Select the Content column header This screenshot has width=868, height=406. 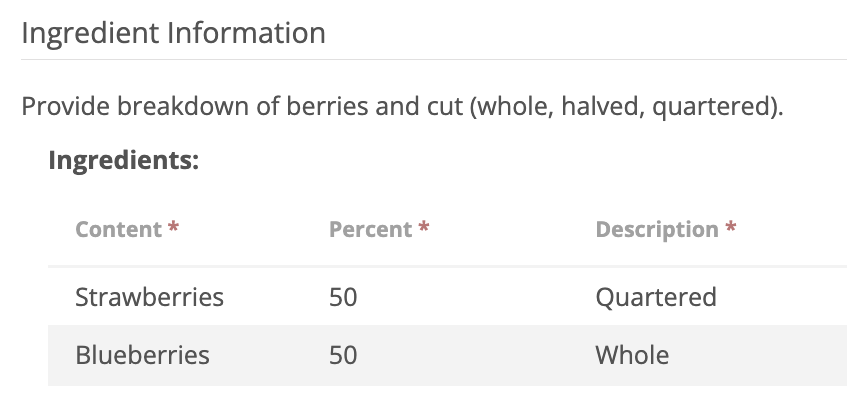[x=118, y=229]
